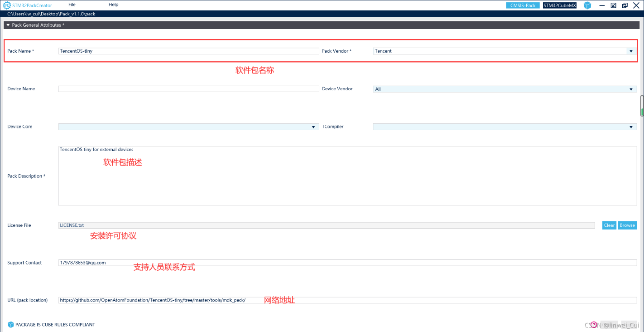Image resolution: width=644 pixels, height=332 pixels.
Task: Click the shrink-window arrow icon
Action: (x=613, y=5)
